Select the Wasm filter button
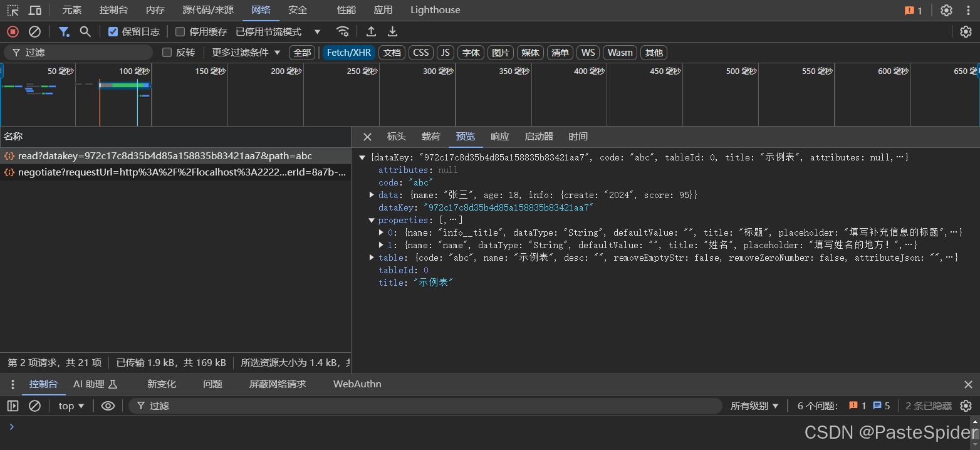 [620, 53]
